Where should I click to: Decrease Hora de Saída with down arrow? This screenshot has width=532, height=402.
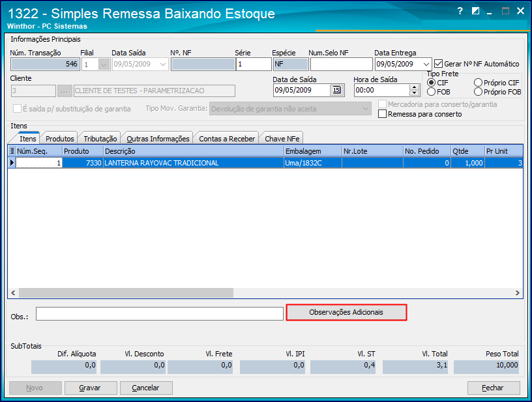(x=414, y=93)
